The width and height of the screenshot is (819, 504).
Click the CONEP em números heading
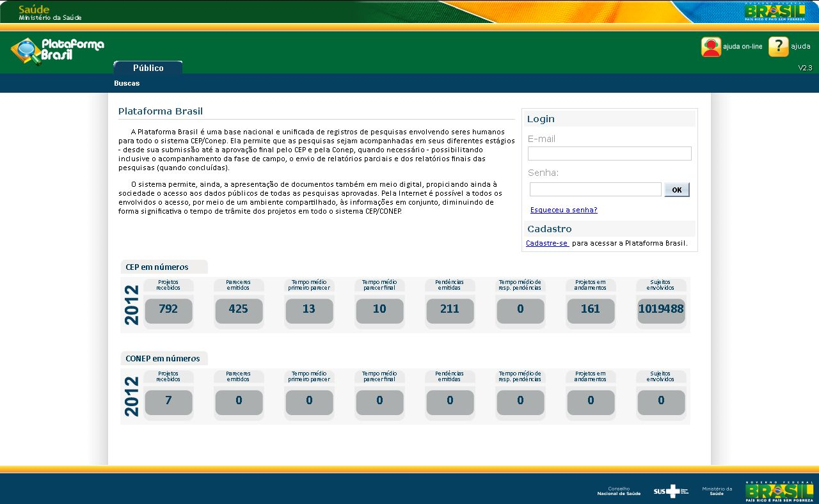[x=163, y=359]
